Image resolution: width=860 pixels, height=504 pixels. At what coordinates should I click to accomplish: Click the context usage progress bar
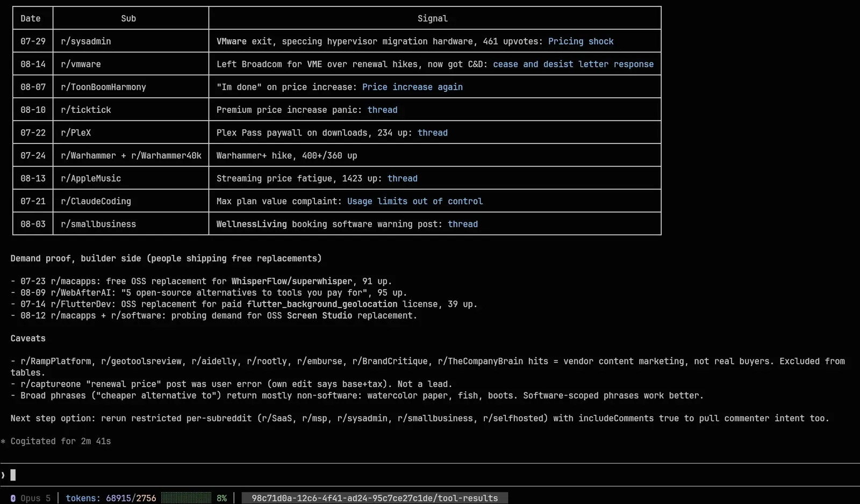point(186,498)
